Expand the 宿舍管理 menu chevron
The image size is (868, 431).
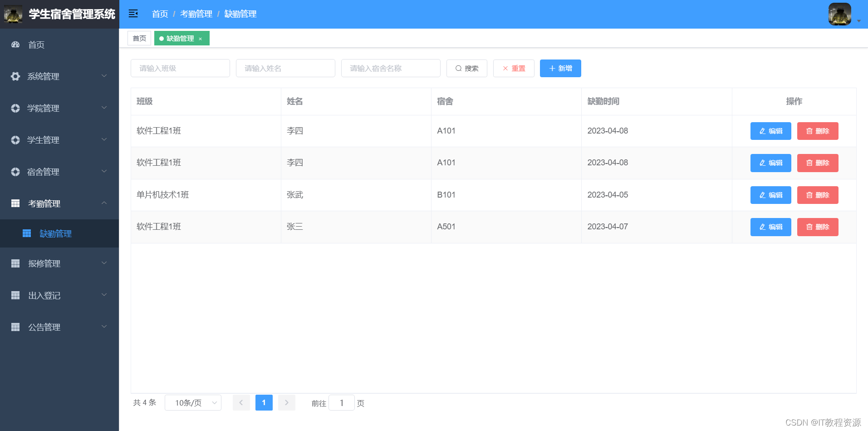click(x=104, y=171)
